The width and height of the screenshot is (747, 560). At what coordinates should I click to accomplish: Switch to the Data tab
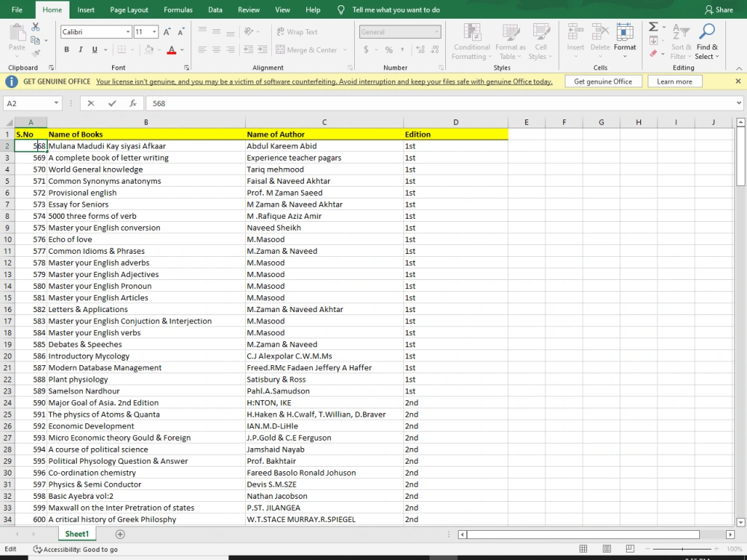click(x=215, y=10)
